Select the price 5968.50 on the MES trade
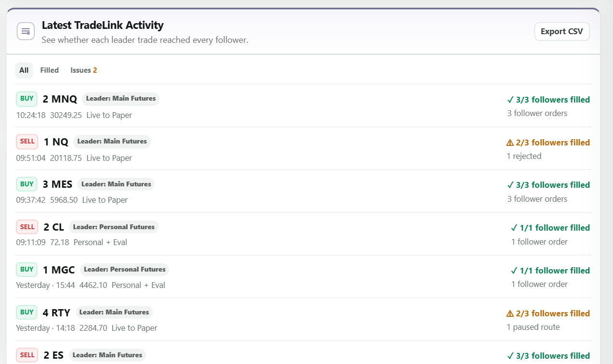This screenshot has width=613, height=364. [x=64, y=200]
